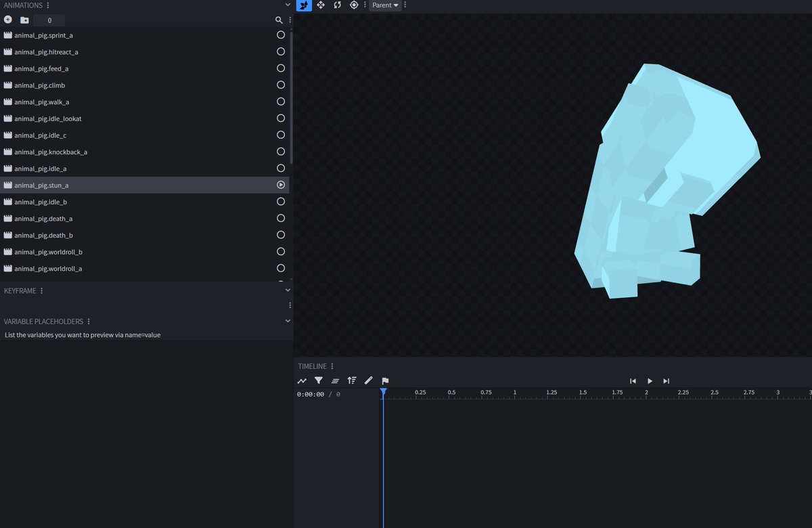The height and width of the screenshot is (528, 812).
Task: Click timeline ruler at 1 second
Action: pyautogui.click(x=515, y=393)
